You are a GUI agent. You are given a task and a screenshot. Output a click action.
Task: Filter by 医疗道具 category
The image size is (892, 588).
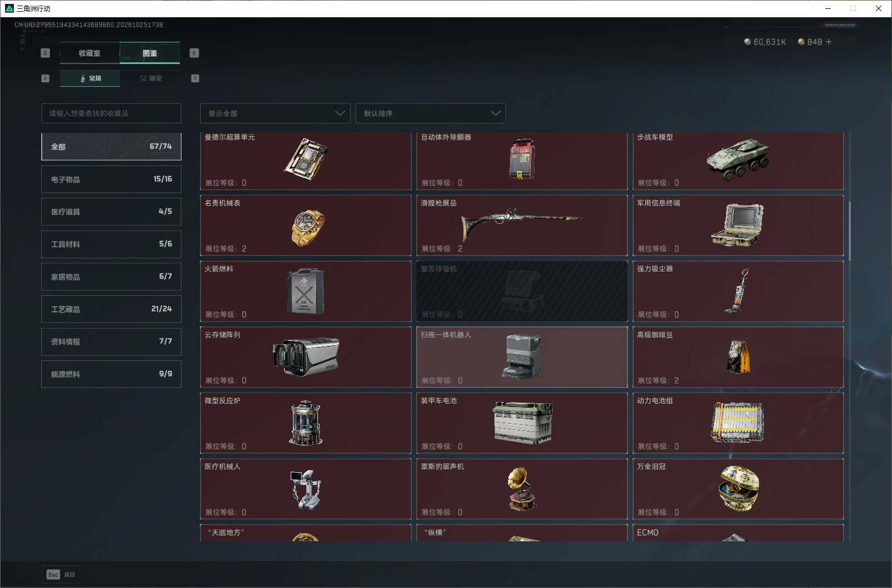pos(111,212)
